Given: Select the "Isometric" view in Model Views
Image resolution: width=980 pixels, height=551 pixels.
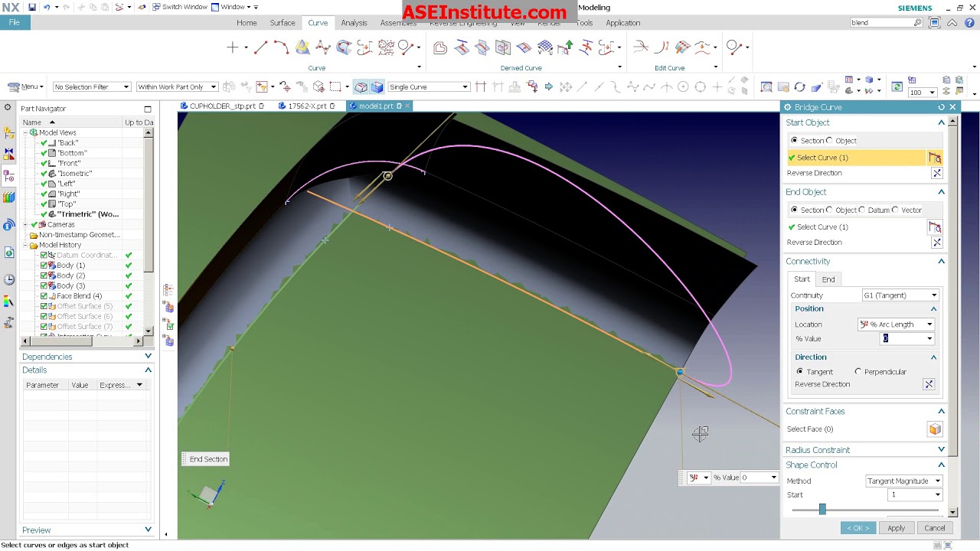Looking at the screenshot, I should click(74, 174).
